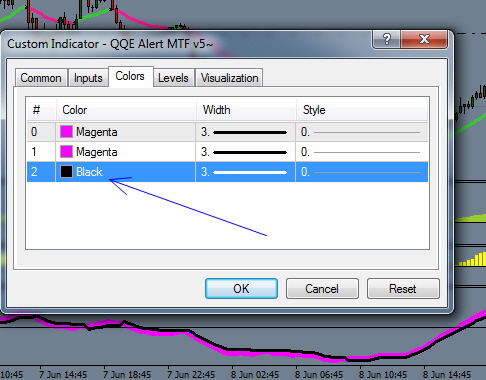Select row number 0 cell
This screenshot has width=486, height=380.
[x=41, y=132]
